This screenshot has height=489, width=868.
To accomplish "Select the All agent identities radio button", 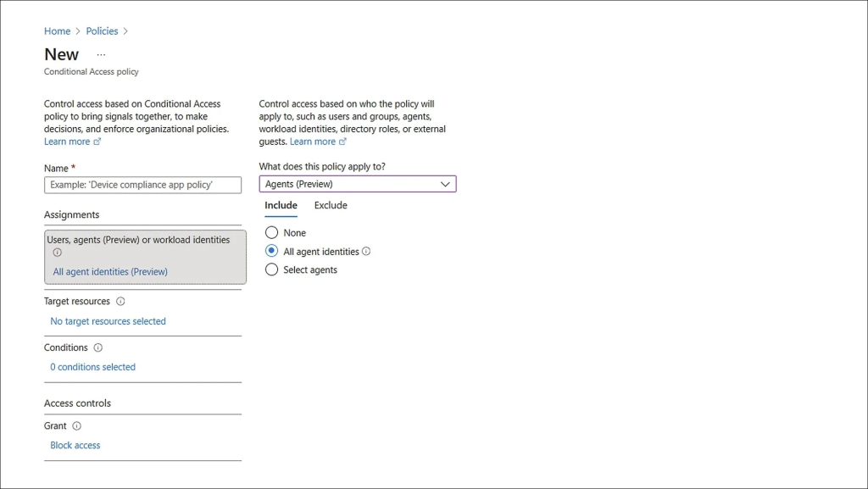I will [x=271, y=251].
